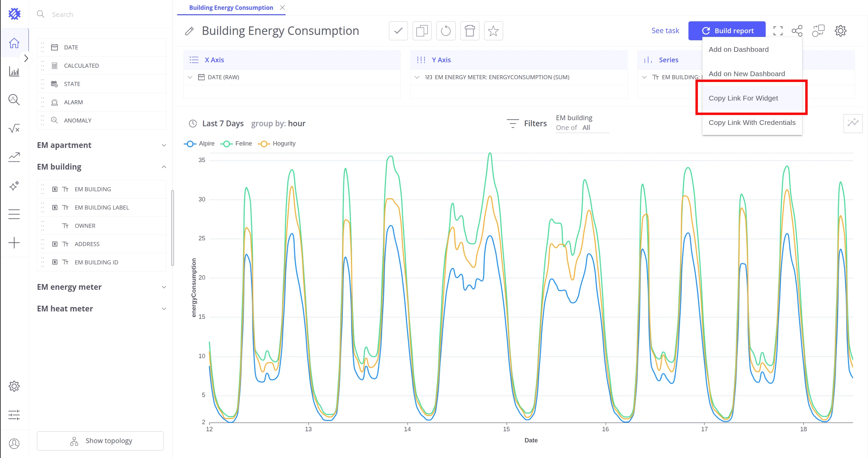Choose Add on New Dashboard option

747,74
